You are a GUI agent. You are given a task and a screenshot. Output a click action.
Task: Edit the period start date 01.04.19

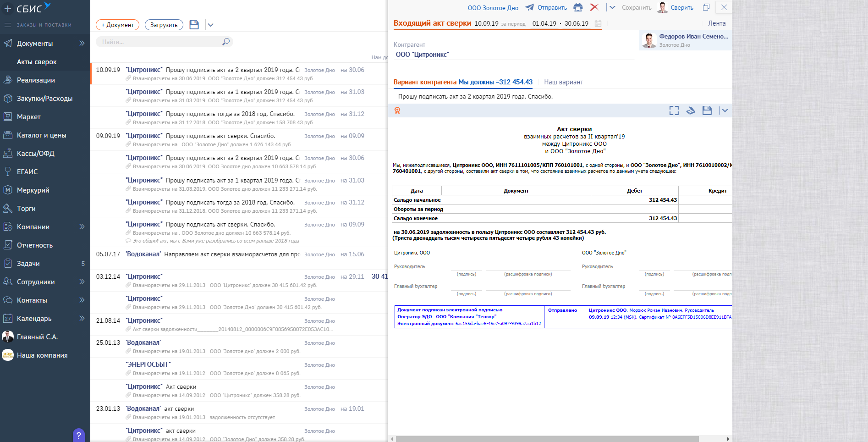[x=544, y=23]
